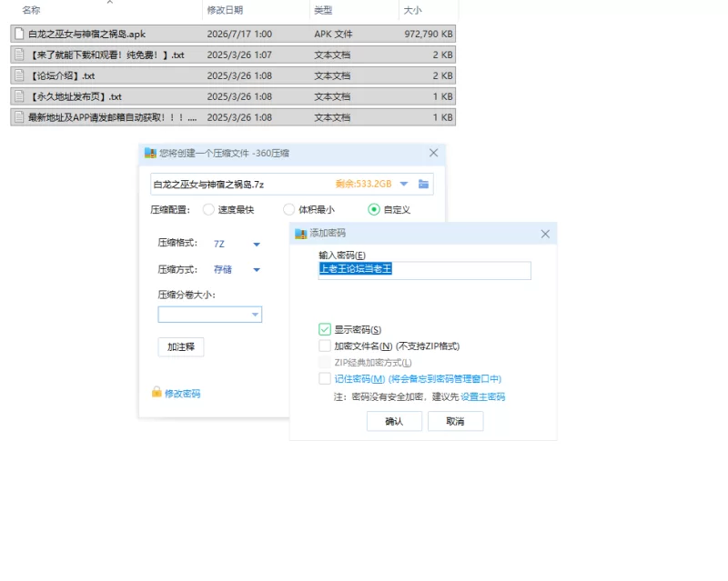This screenshot has width=728, height=581.
Task: Sort files by 大小 column header
Action: (412, 10)
